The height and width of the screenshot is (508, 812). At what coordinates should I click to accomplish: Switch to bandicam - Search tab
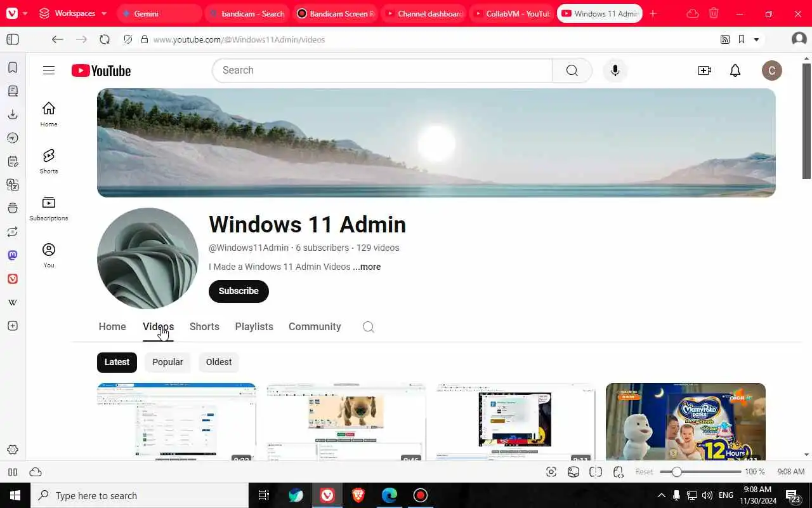point(247,13)
